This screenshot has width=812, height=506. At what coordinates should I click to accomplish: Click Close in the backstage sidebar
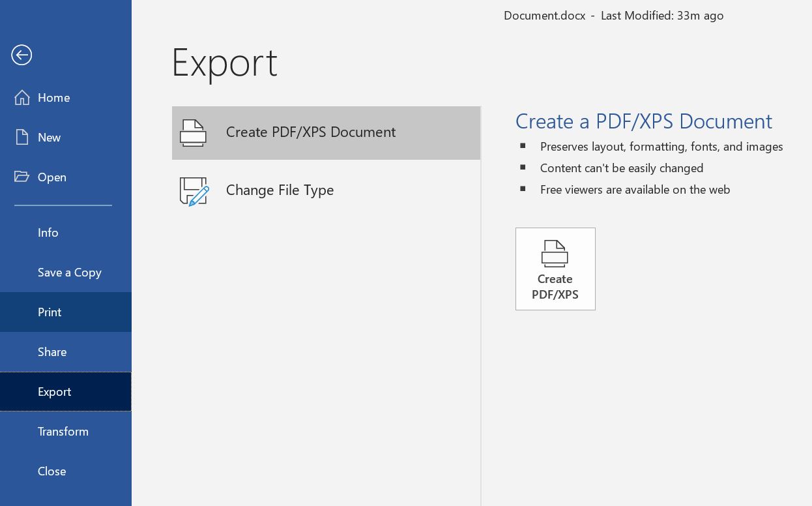(x=51, y=471)
